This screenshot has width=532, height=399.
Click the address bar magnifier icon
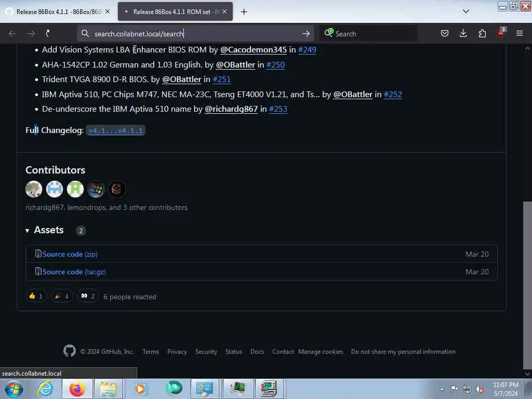(x=85, y=33)
